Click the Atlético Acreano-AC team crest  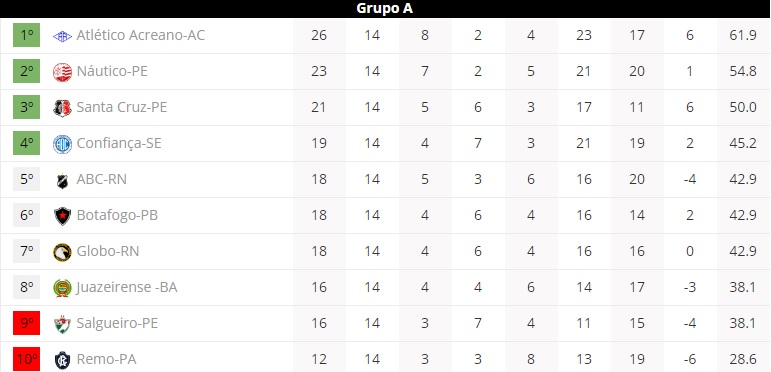click(62, 36)
